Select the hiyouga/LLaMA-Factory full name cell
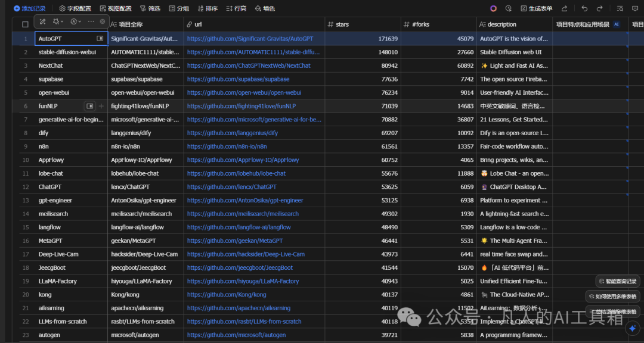 (146, 281)
